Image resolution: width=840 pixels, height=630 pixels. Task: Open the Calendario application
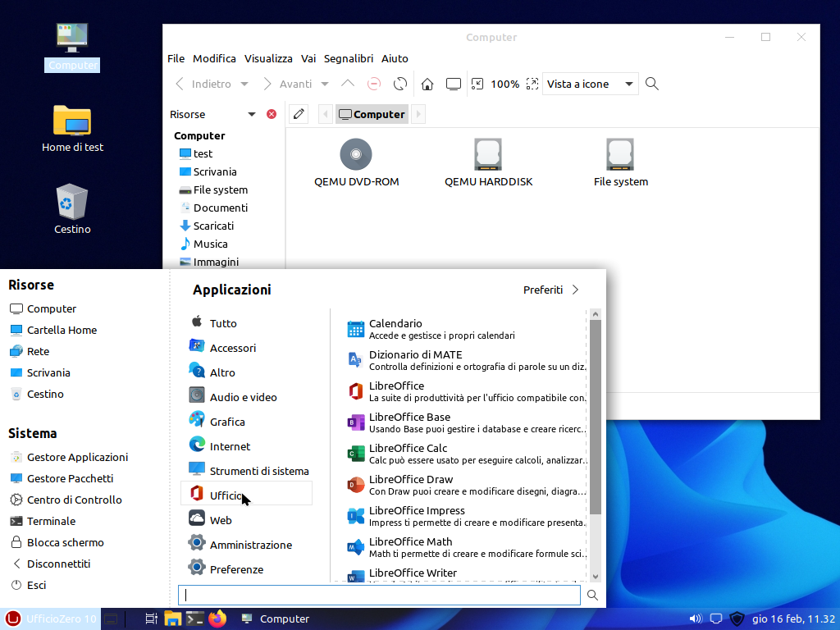point(396,323)
